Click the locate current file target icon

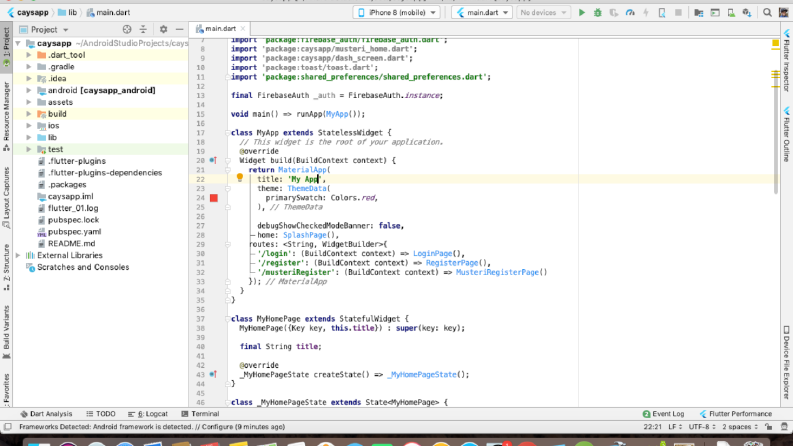point(127,29)
